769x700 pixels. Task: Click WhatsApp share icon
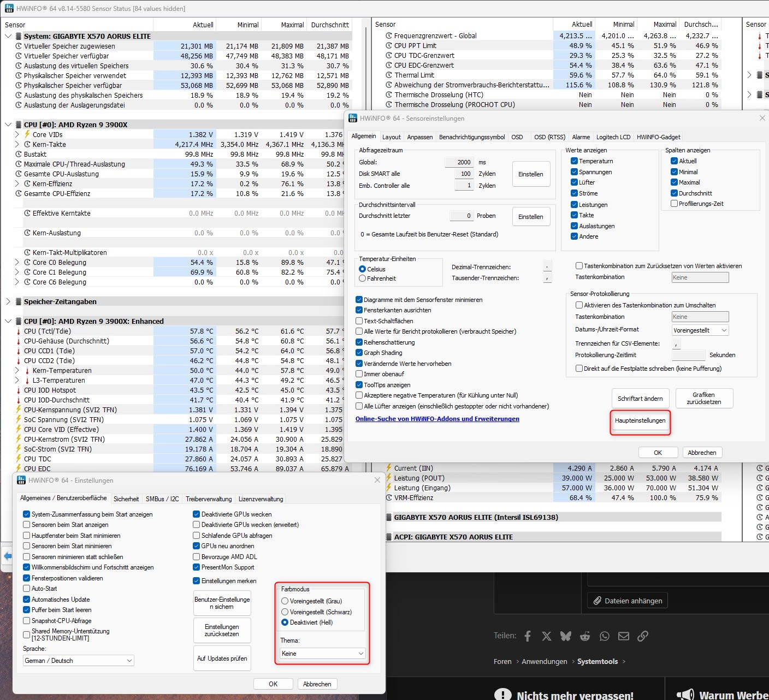pos(604,636)
